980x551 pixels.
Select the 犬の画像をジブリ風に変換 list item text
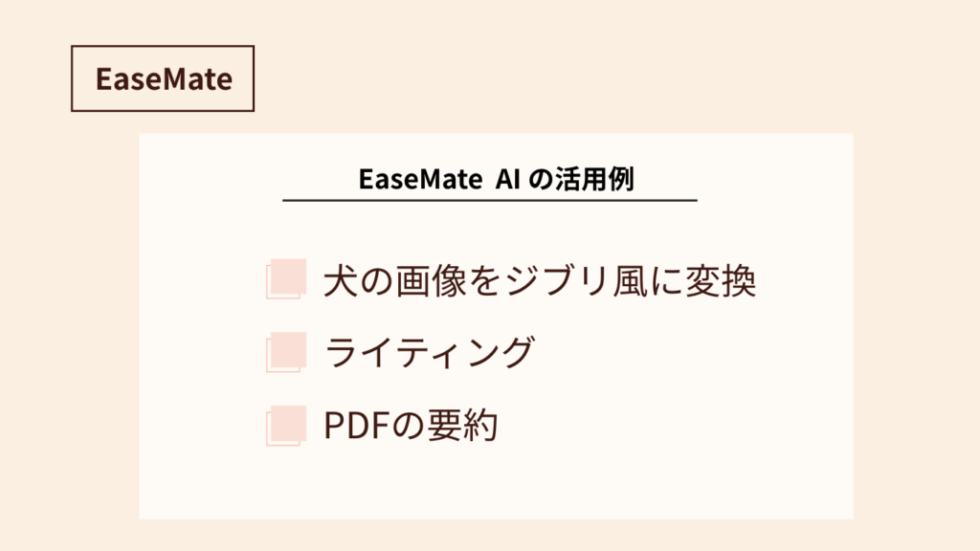click(x=540, y=280)
